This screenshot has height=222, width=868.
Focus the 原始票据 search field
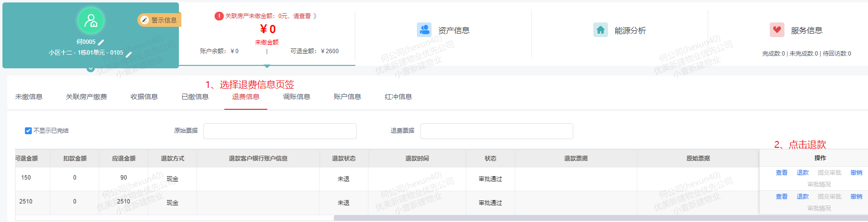[280, 131]
